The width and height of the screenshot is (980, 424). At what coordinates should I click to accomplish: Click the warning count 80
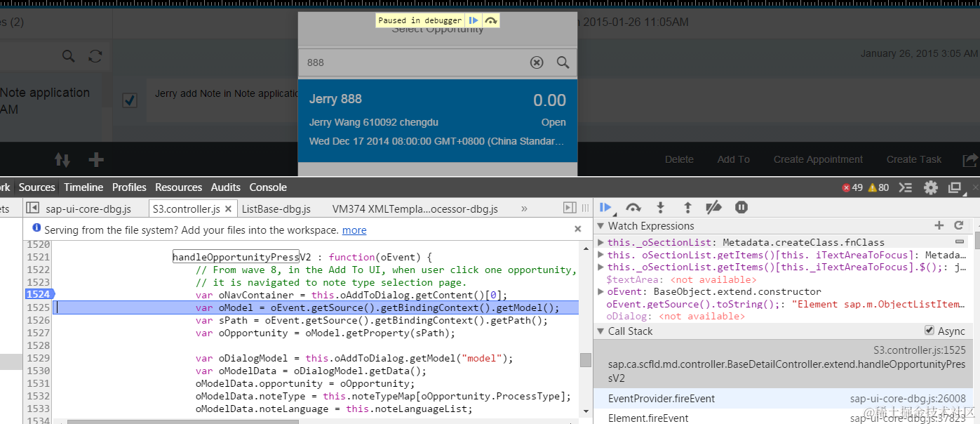click(x=878, y=187)
